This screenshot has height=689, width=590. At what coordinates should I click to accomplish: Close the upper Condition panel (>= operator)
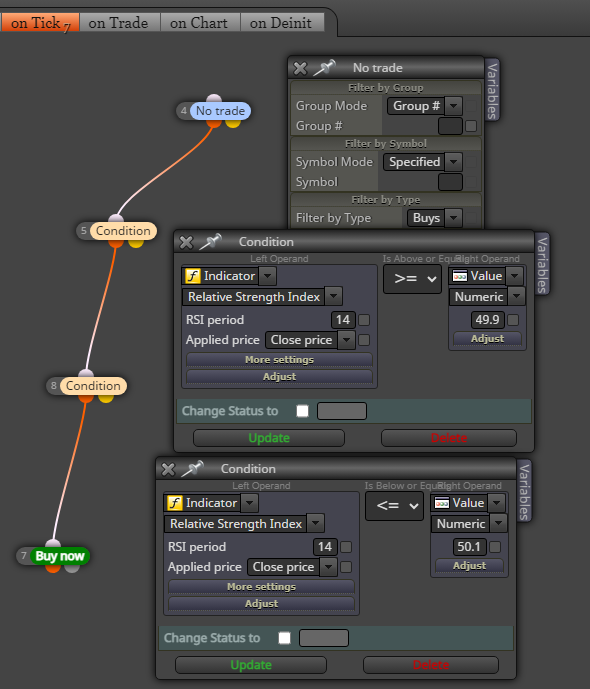pyautogui.click(x=186, y=242)
